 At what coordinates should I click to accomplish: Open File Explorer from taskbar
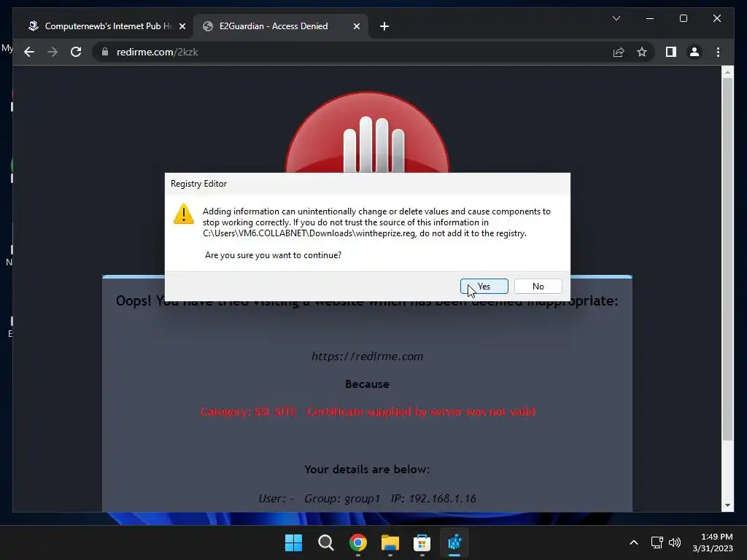(x=390, y=542)
